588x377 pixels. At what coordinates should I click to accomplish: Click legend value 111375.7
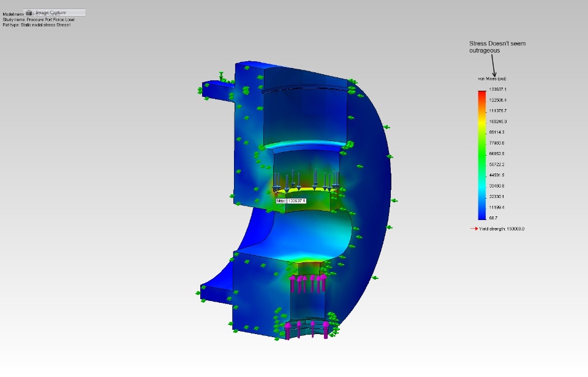497,111
